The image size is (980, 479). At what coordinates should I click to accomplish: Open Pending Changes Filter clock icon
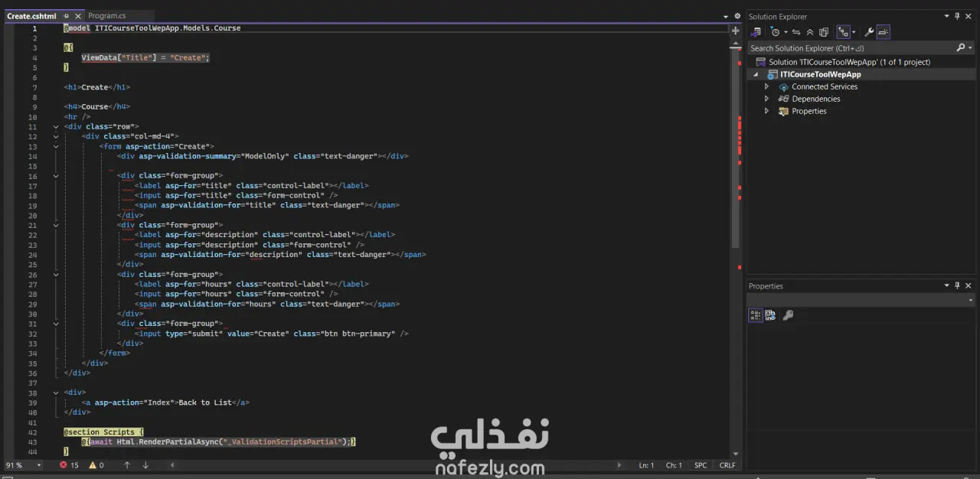tap(775, 32)
